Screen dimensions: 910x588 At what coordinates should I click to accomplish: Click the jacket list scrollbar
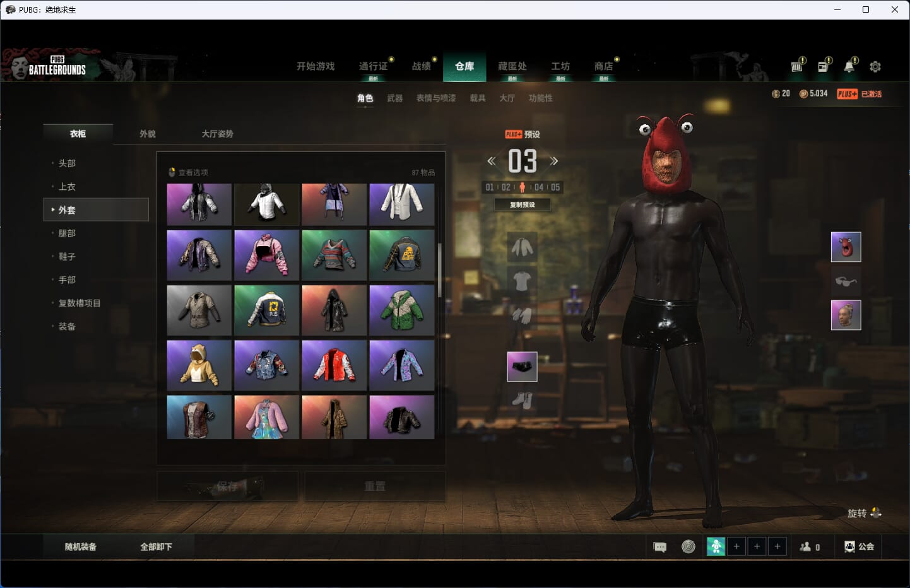point(439,270)
